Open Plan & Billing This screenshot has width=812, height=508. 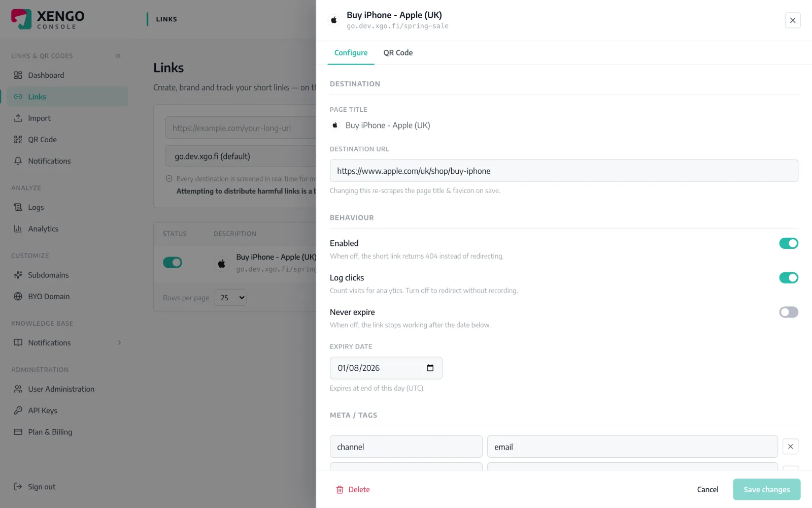(67, 432)
